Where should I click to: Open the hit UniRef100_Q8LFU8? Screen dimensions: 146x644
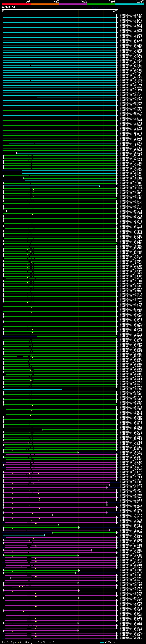pyautogui.click(x=131, y=17)
